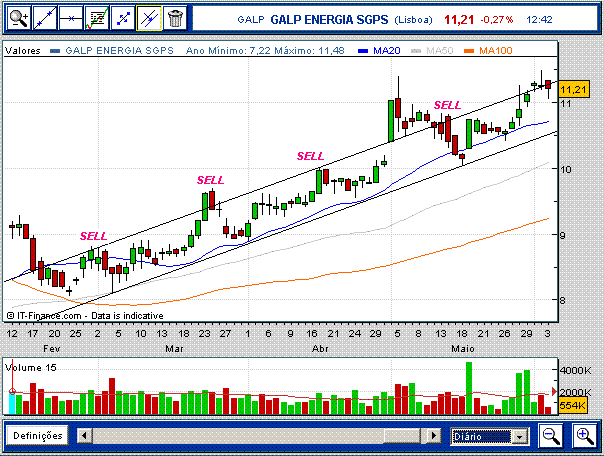The image size is (604, 456).
Task: Click the SELL label near April 16
Action: [310, 156]
